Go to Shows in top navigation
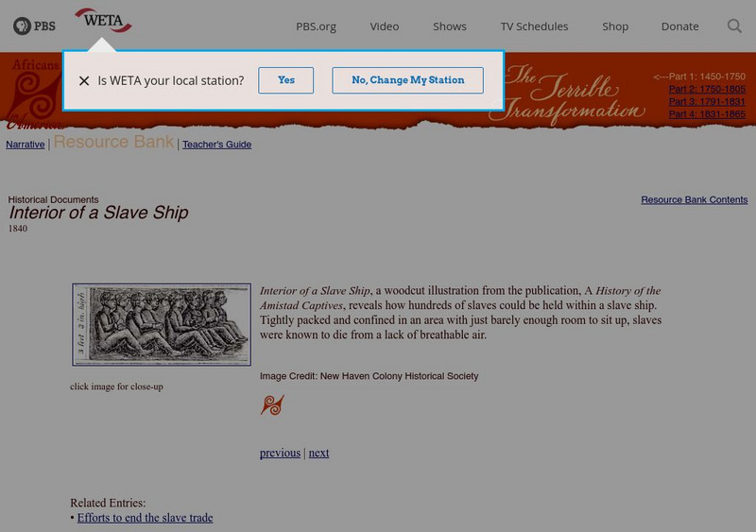 450,26
